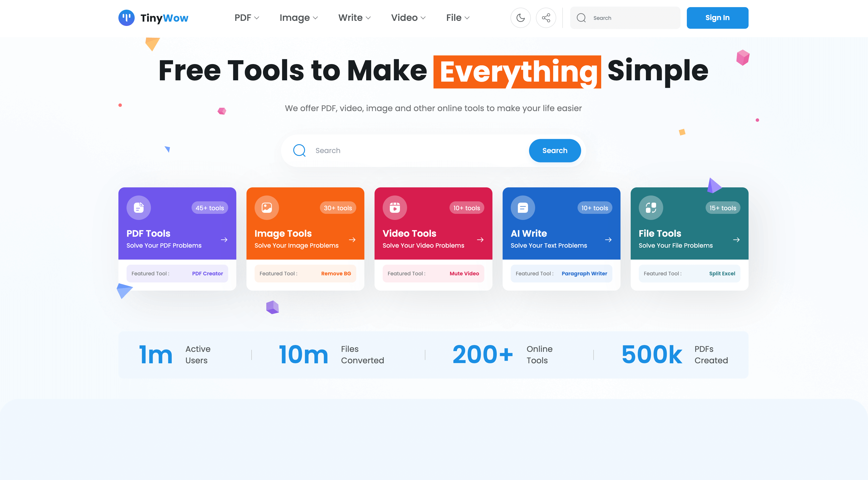Click the AI Write text icon
The image size is (868, 480).
tap(523, 208)
